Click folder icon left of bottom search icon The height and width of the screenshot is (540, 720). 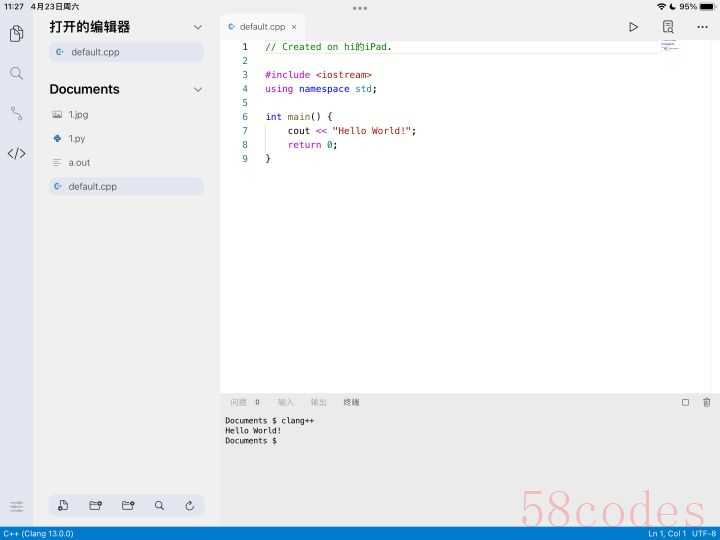pos(128,506)
